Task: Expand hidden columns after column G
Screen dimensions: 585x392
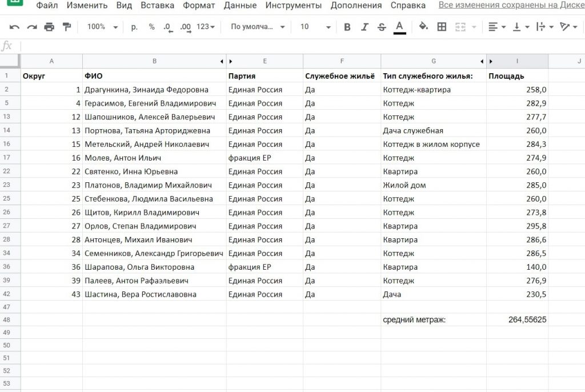Action: pos(482,61)
